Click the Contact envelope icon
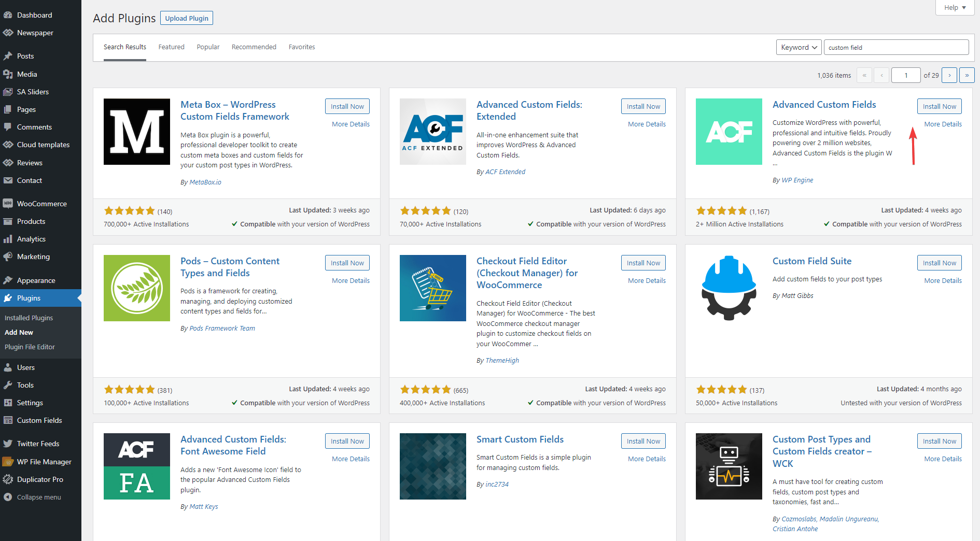Screen dimensions: 980x541 (x=8, y=180)
